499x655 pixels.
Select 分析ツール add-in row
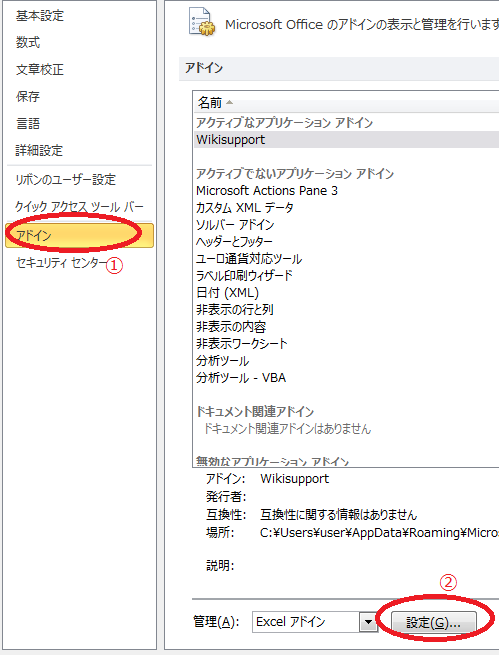coord(223,361)
